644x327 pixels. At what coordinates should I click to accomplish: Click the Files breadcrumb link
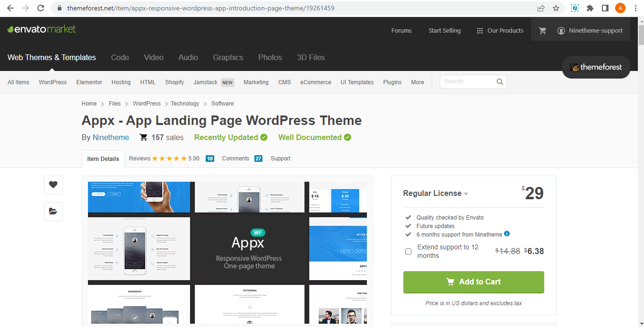tap(115, 104)
